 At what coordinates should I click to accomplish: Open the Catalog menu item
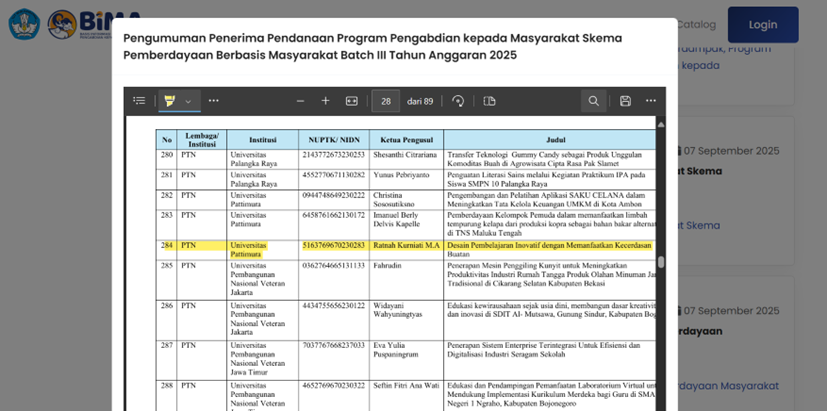696,25
